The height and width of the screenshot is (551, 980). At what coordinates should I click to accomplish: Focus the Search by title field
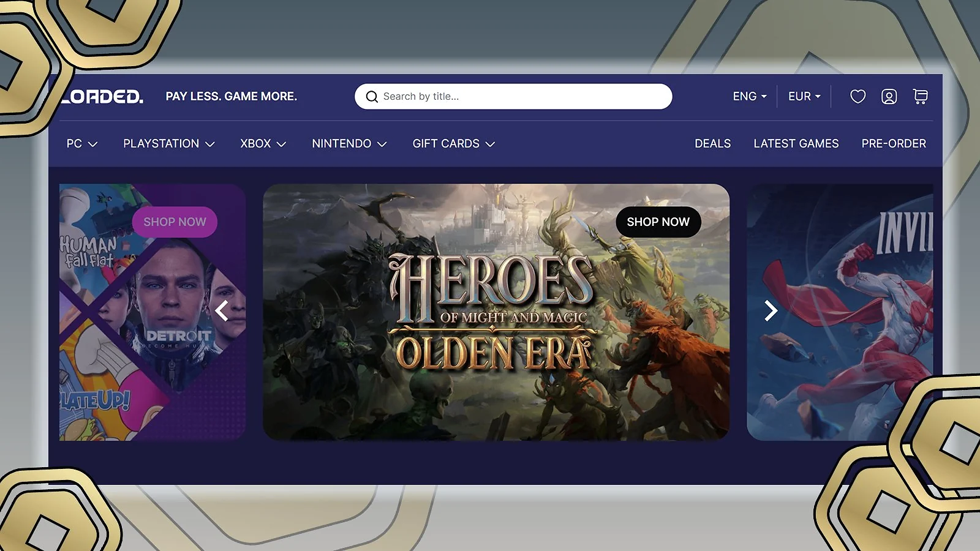point(513,97)
